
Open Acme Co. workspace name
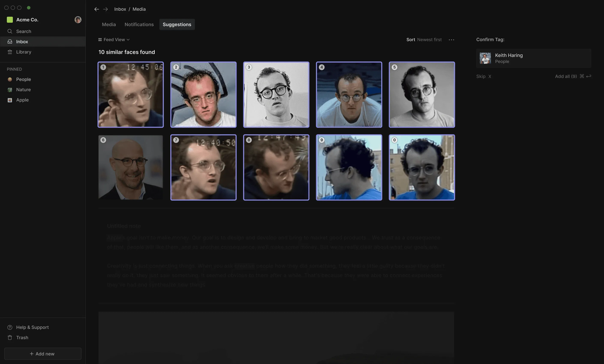tap(27, 20)
